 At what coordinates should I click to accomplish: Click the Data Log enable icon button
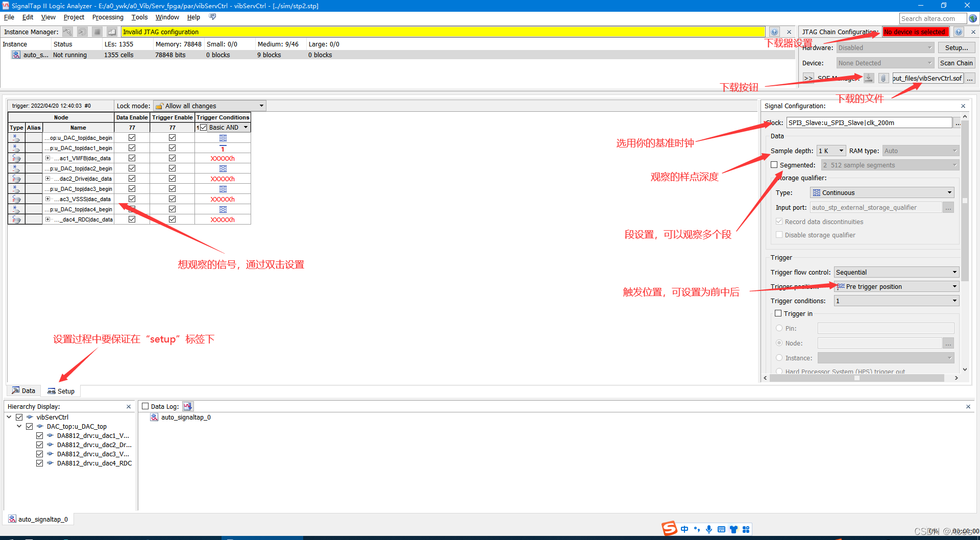(188, 406)
